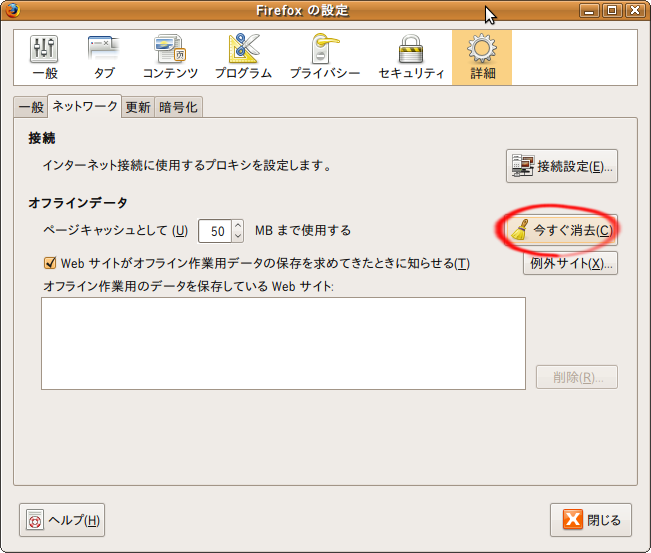Image resolution: width=651 pixels, height=553 pixels.
Task: Decrease the cache size with down arrow
Action: (x=237, y=236)
